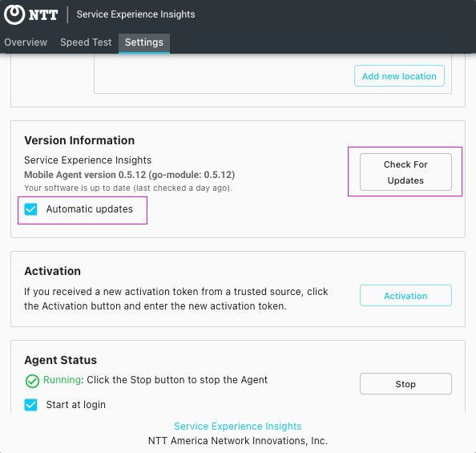
Task: Click the Version Information heading
Action: click(79, 140)
